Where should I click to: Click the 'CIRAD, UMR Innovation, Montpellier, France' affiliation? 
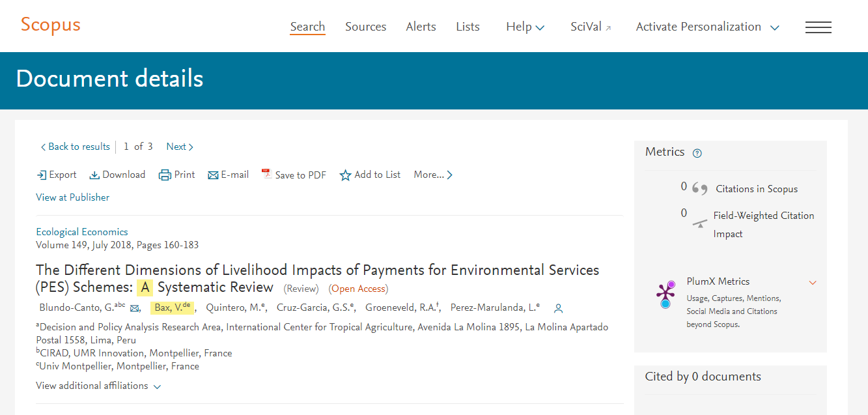click(133, 353)
